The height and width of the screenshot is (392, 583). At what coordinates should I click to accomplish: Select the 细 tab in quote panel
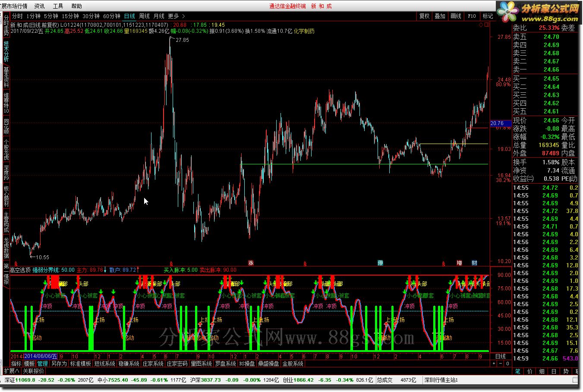[542, 371]
